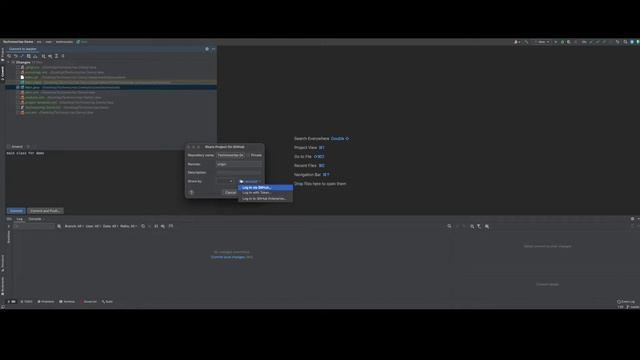Click Cancel in Share Project dialog

coord(231,193)
